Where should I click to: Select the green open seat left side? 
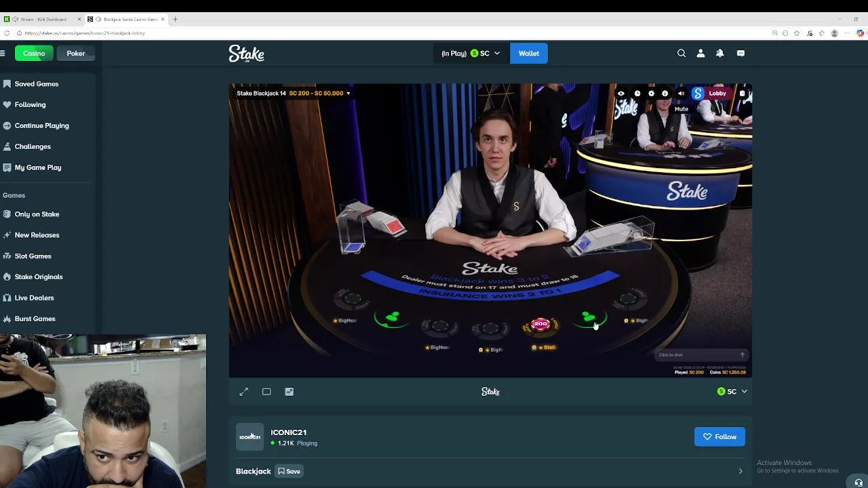point(392,319)
